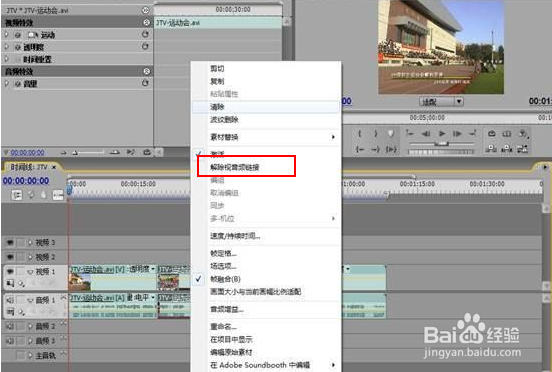Toggle lock box on 视频 2 track
This screenshot has width=552, height=372.
click(x=21, y=257)
